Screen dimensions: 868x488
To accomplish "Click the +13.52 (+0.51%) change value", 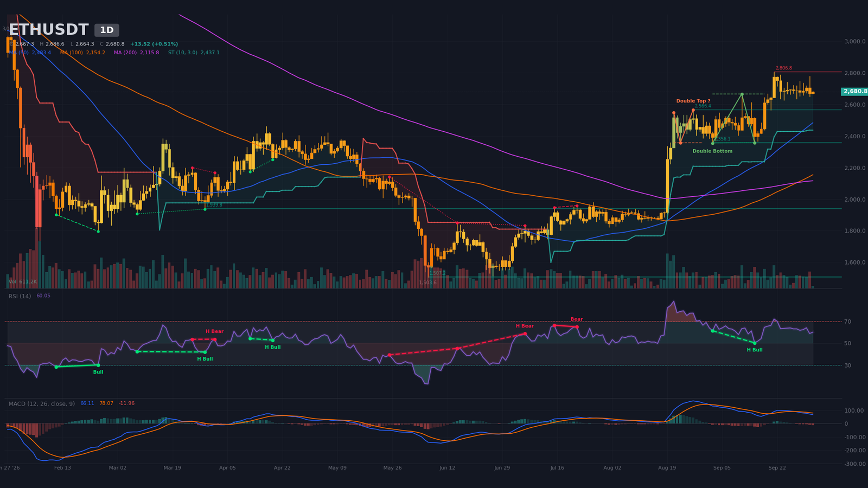I will [154, 44].
